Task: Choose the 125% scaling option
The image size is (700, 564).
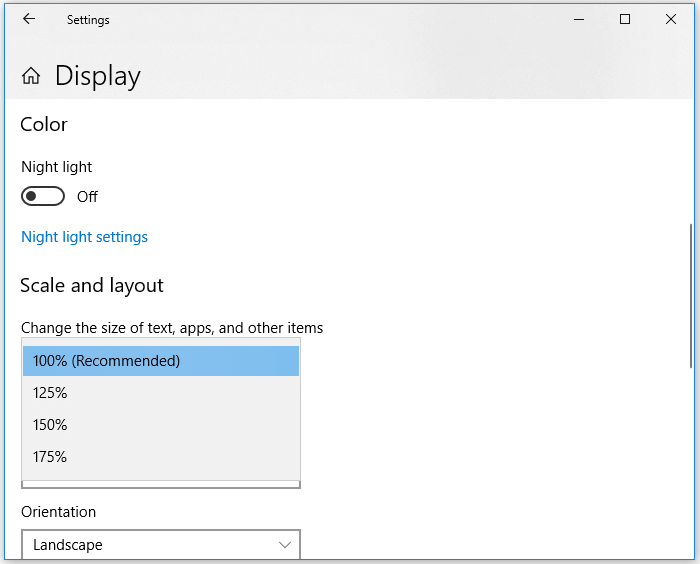Action: [x=161, y=393]
